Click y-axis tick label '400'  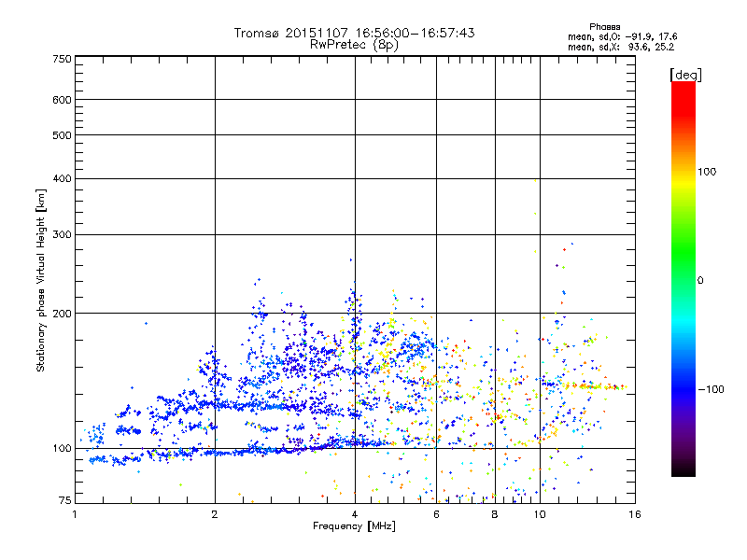62,178
